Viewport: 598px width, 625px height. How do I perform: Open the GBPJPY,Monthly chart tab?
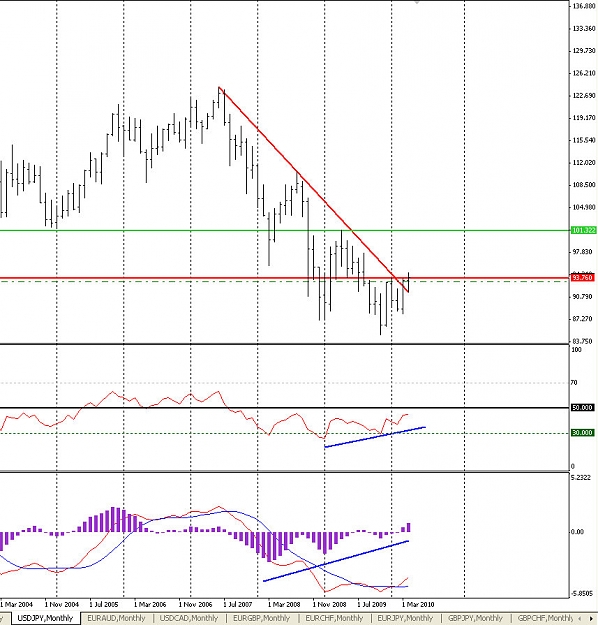(475, 618)
